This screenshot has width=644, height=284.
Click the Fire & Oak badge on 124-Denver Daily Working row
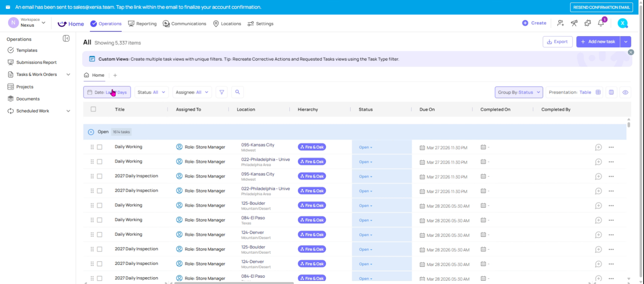(x=312, y=235)
